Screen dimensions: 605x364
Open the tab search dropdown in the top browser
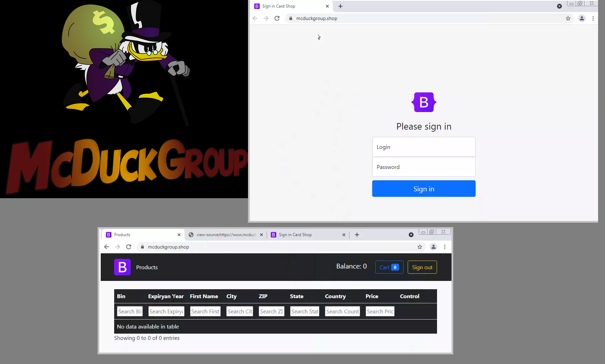click(559, 6)
